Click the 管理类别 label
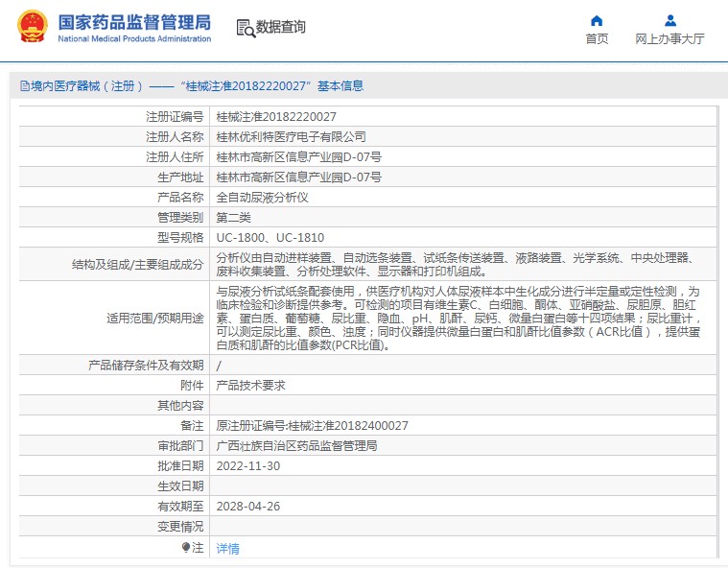Viewport: 728px width, 568px height. [x=180, y=218]
